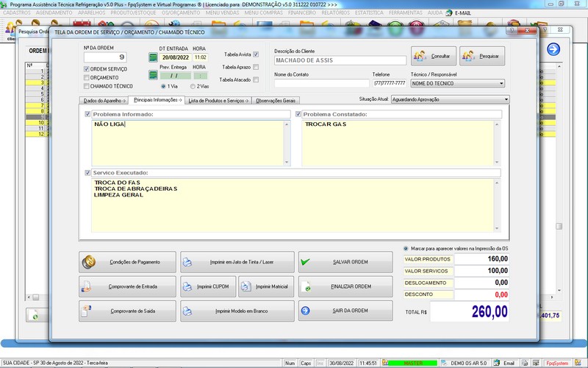Click the TROCAR GAS text
Image resolution: width=588 pixels, height=368 pixels.
pyautogui.click(x=326, y=124)
